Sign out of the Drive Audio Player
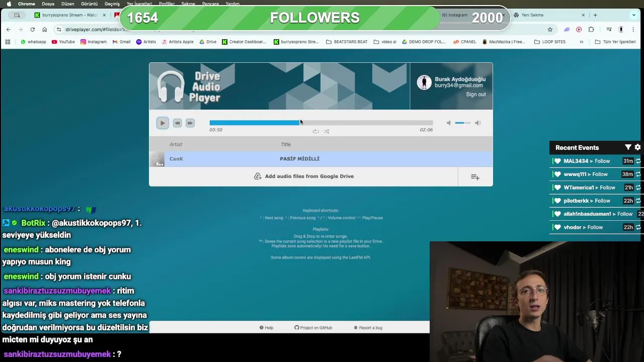The height and width of the screenshot is (362, 644). tap(475, 95)
